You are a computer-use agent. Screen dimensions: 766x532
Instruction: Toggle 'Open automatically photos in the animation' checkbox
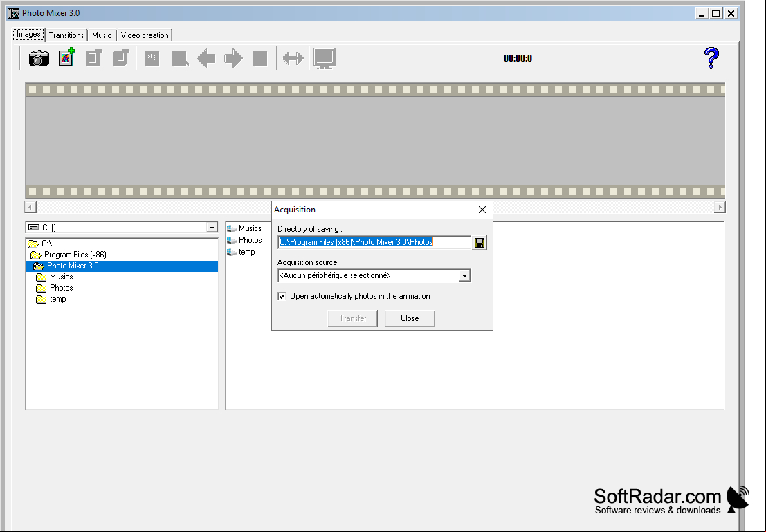282,296
